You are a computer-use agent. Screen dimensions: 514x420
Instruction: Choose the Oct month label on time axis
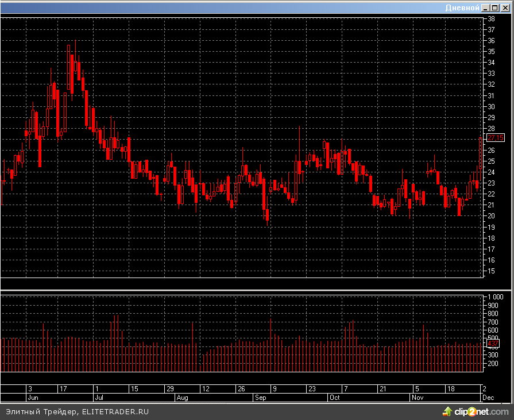[x=334, y=397]
